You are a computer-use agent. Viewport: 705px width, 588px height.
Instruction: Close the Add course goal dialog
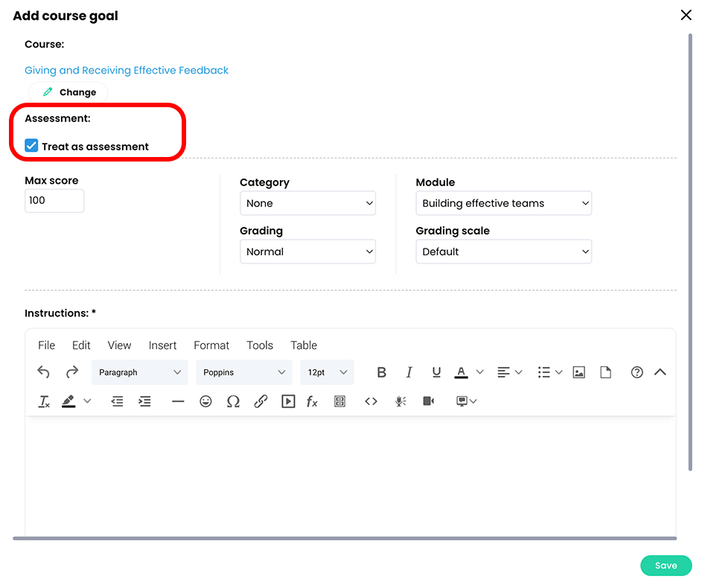686,15
